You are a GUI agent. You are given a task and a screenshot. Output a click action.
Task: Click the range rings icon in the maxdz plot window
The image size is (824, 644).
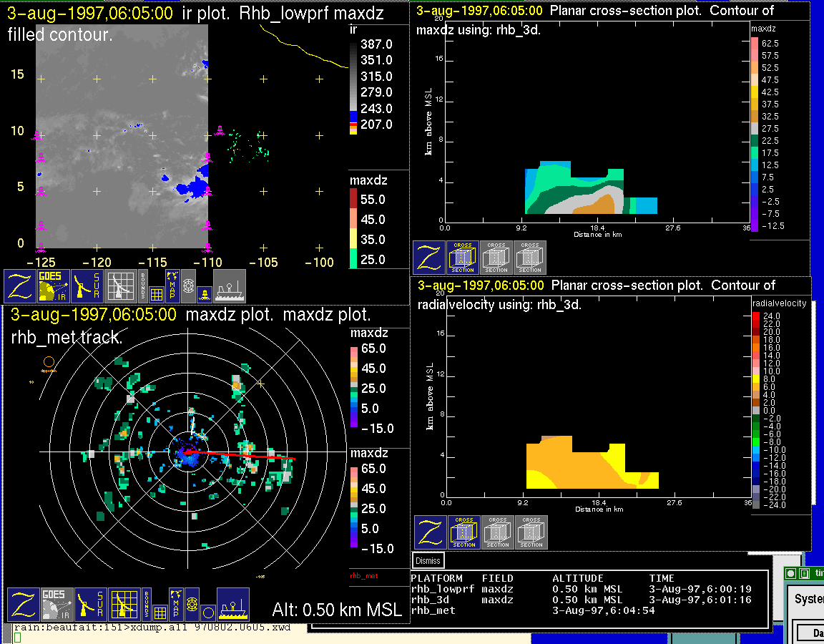click(x=191, y=603)
